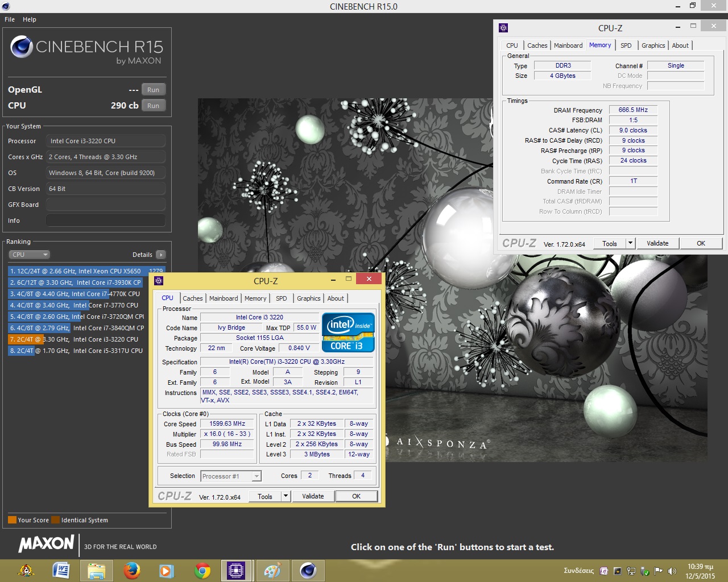Open Paint from taskbar

pyautogui.click(x=272, y=570)
